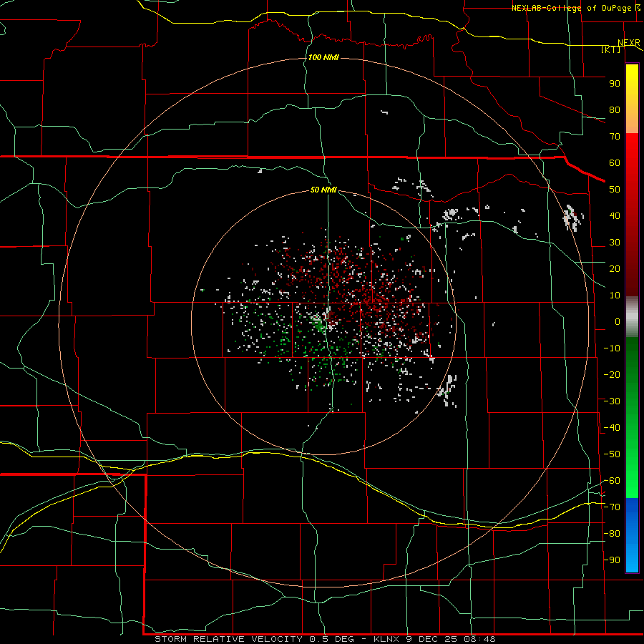Click the 20 value on the velocity scale
Viewport: 644px width, 644px height.
point(615,269)
